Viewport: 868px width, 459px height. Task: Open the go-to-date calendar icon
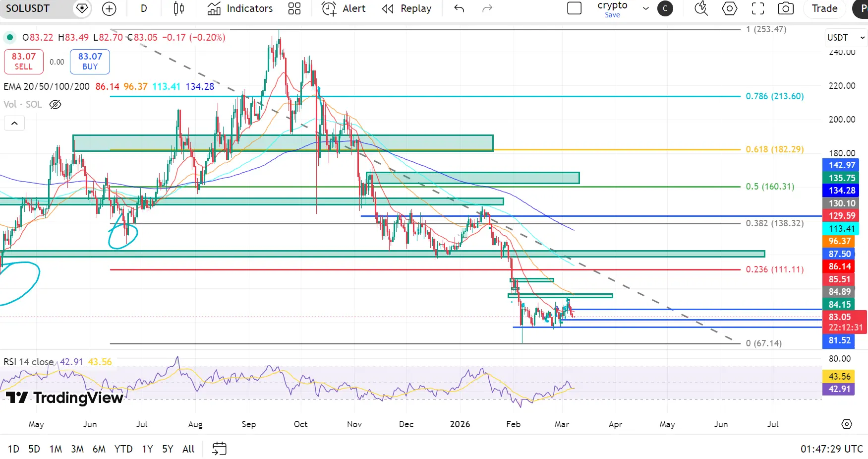(x=219, y=449)
